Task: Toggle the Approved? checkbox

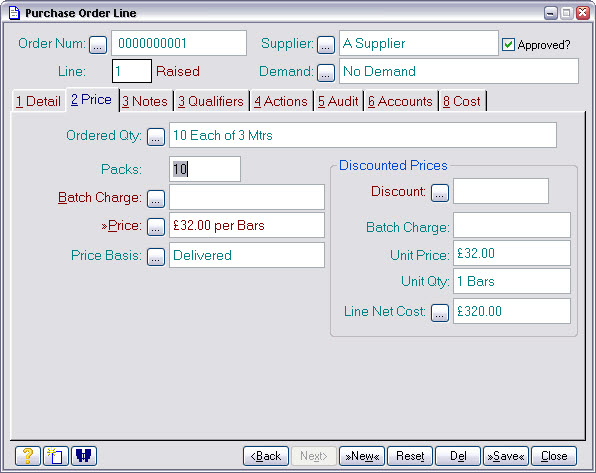Action: pos(508,44)
